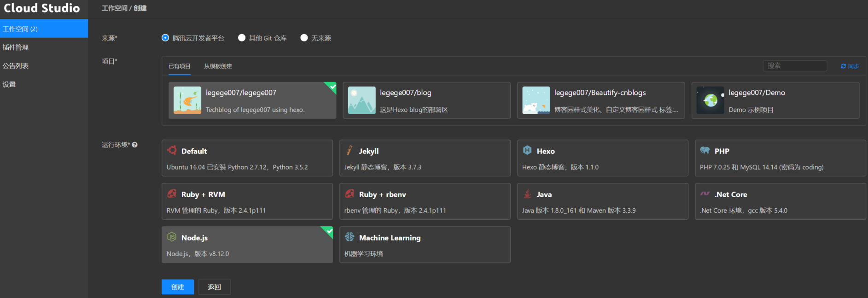Viewport: 868px width, 298px height.
Task: Click the legege007/blog mountain thumbnail
Action: (361, 100)
